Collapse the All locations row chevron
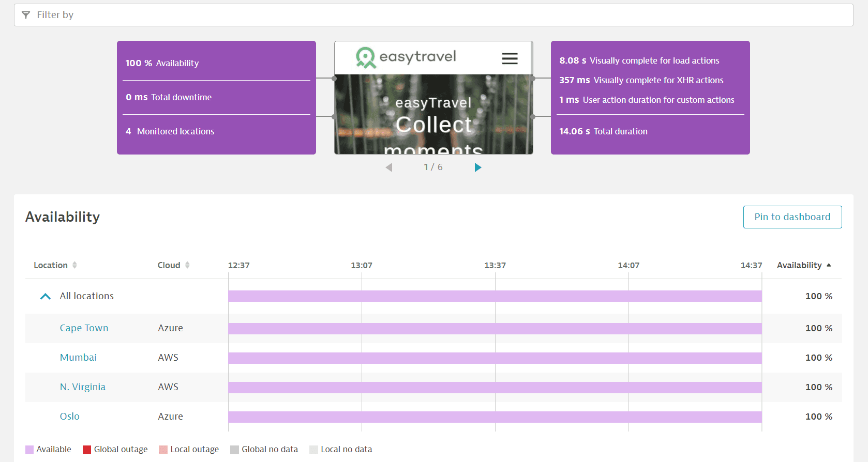Viewport: 868px width, 462px height. [46, 296]
